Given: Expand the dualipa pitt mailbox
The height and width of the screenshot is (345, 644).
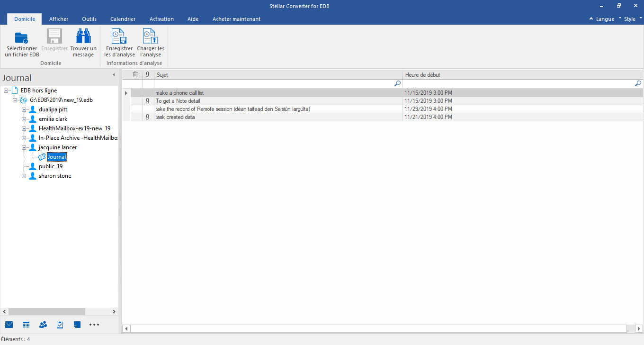Looking at the screenshot, I should [24, 109].
